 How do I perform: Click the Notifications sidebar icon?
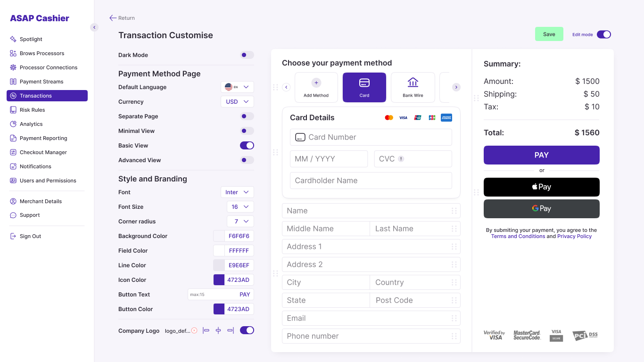[x=13, y=166]
